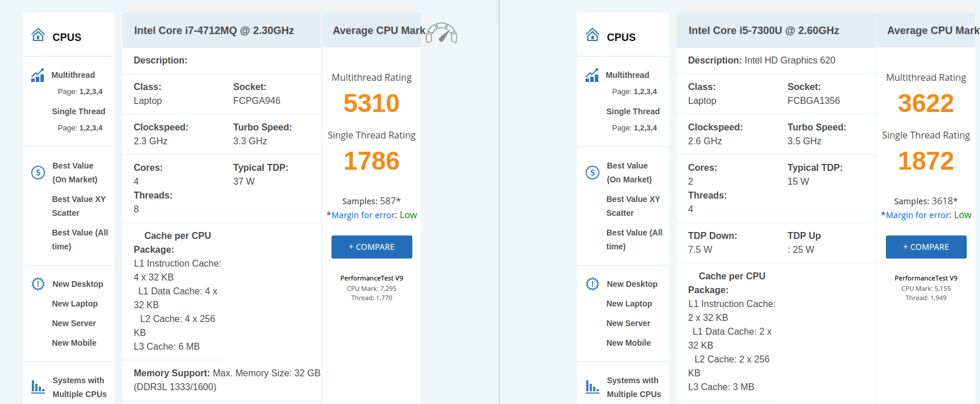Click the + COMPARE button for the i5-7300U

(926, 247)
